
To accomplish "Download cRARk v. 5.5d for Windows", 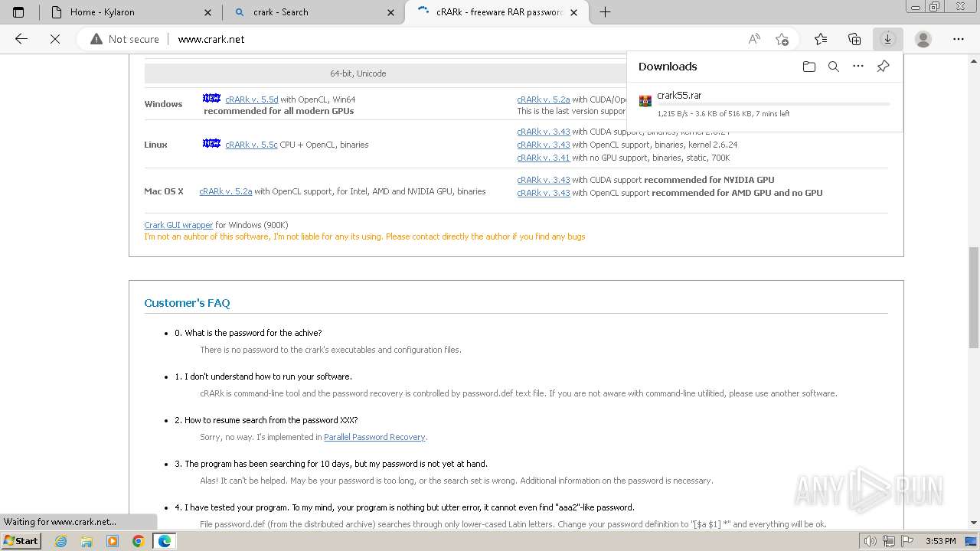I will (251, 99).
